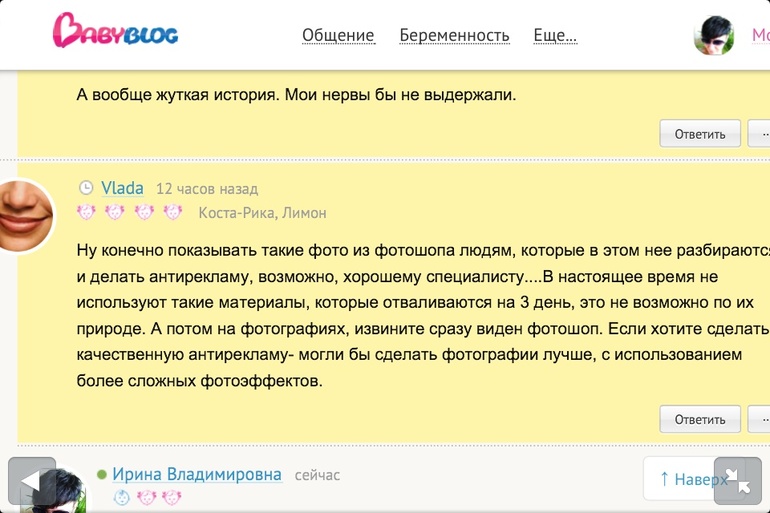Click the first baby icon under Vlada
Image resolution: width=770 pixels, height=513 pixels.
(86, 212)
